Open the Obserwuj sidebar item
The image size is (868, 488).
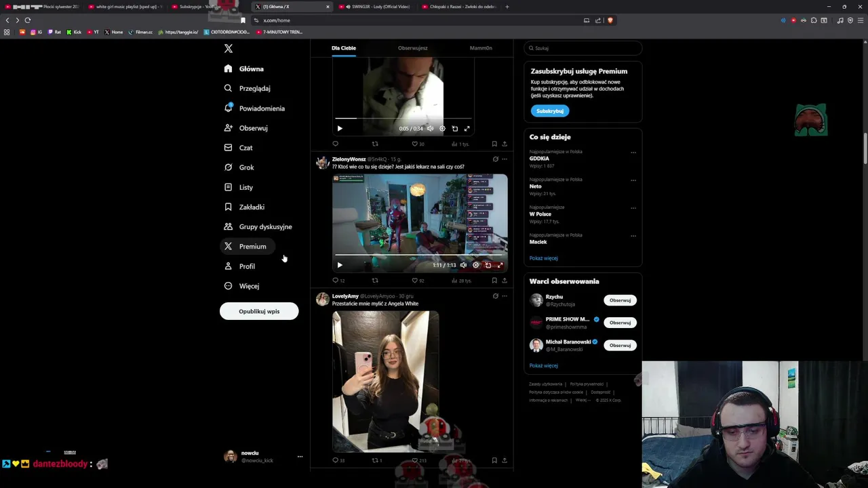(245, 128)
